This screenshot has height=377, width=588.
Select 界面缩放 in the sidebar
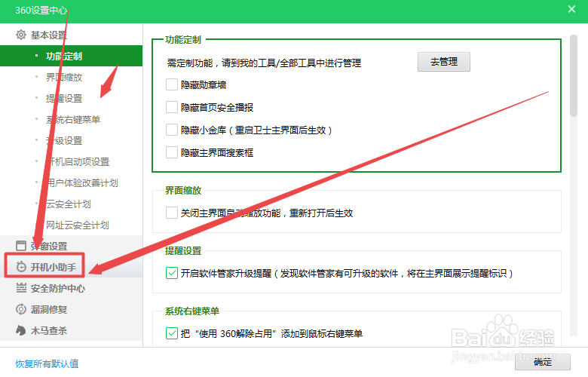tap(72, 77)
